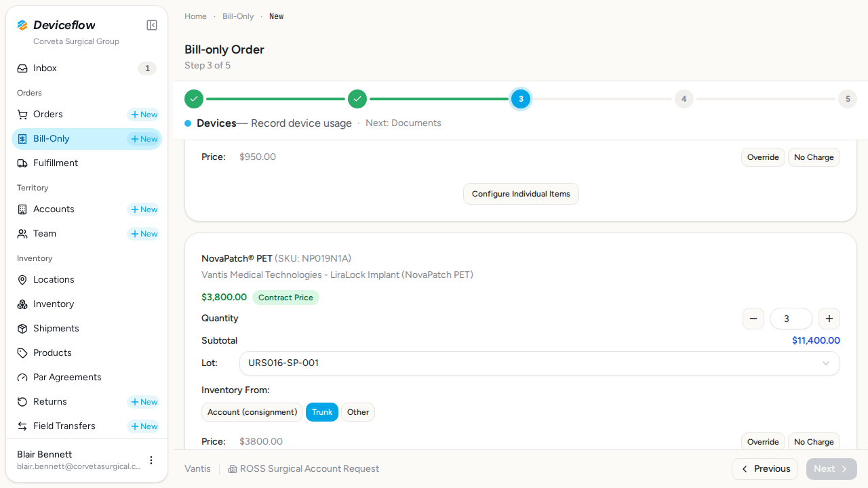Open Inbox from the sidebar
This screenshot has height=488, width=868.
(87, 68)
